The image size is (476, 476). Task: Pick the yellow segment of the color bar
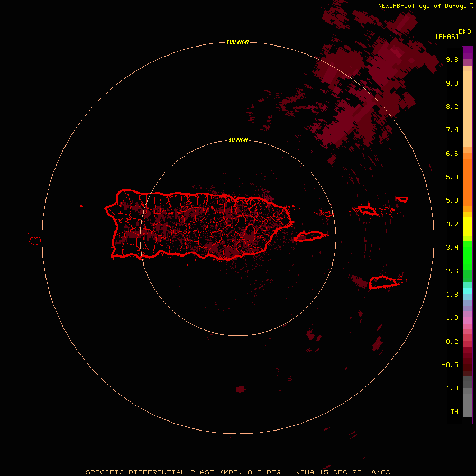(x=467, y=226)
